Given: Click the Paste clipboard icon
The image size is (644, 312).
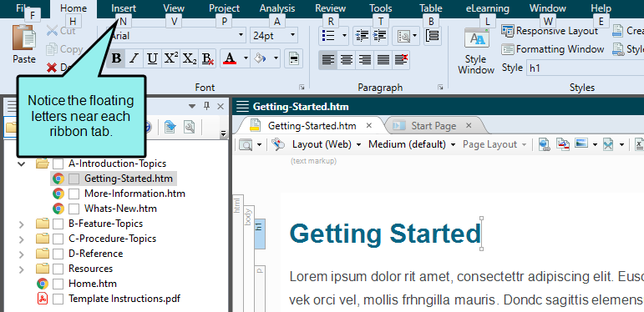Looking at the screenshot, I should (24, 38).
